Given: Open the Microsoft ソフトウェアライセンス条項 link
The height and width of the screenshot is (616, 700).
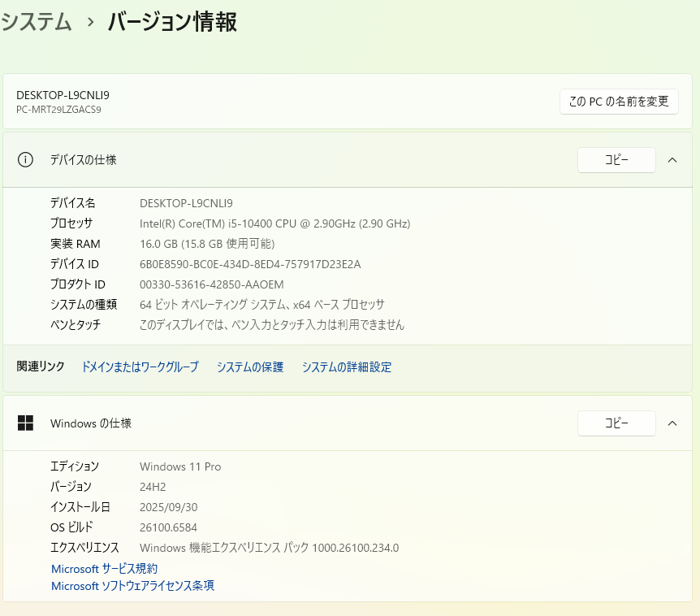Looking at the screenshot, I should 132,586.
